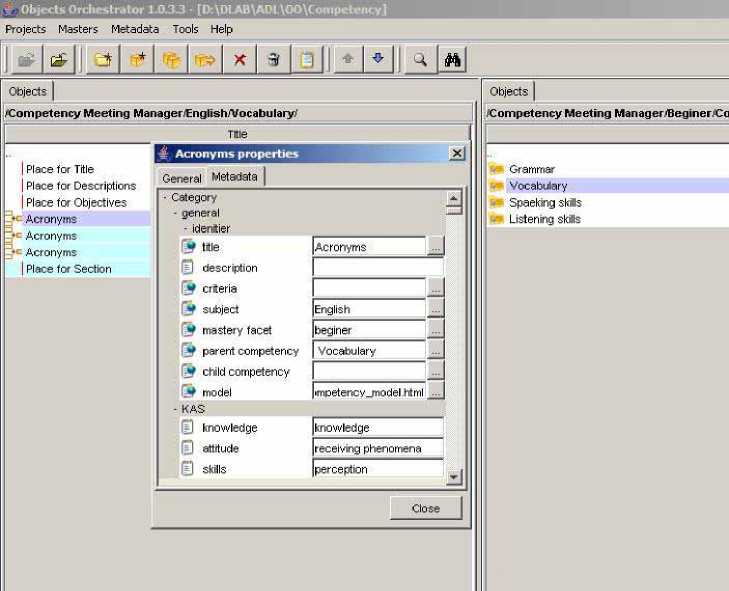Click the document icon beside description
This screenshot has height=591, width=729.
pos(187,267)
